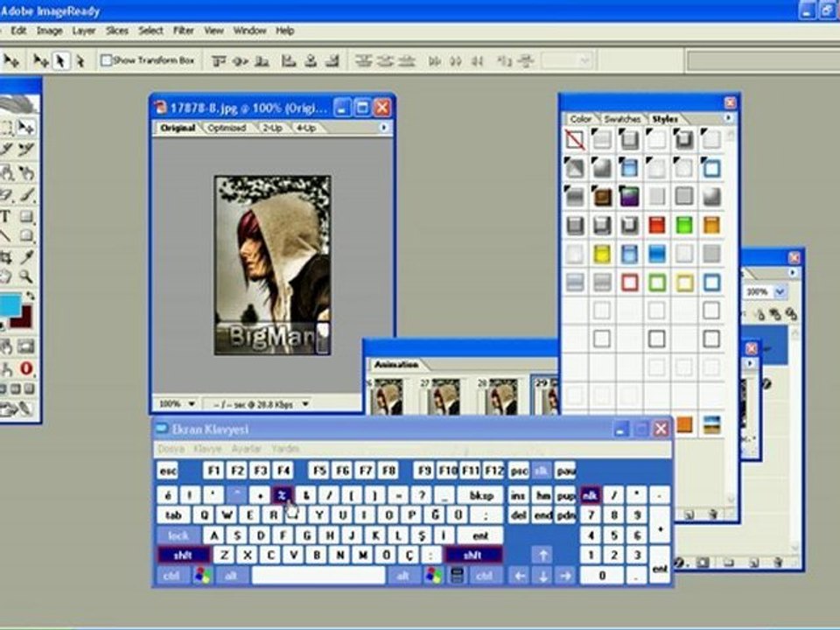Open the Color palette tab
Viewport: 840px width, 630px height.
coord(581,119)
